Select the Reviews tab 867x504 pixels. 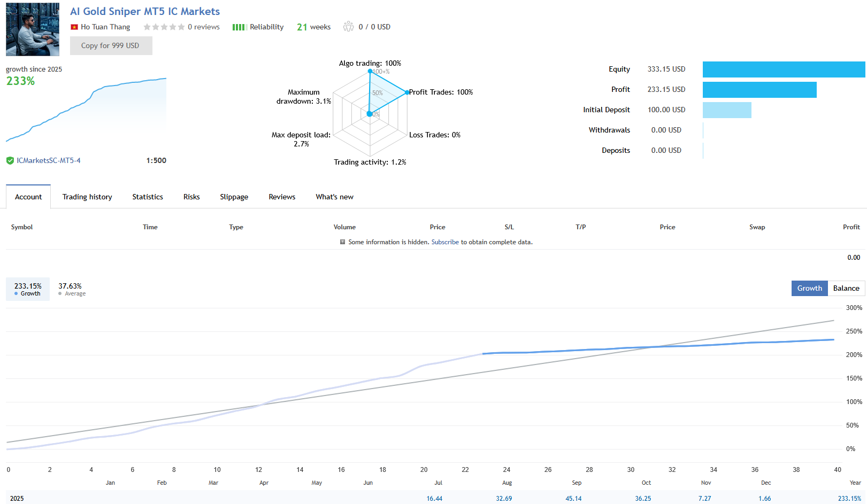[282, 197]
